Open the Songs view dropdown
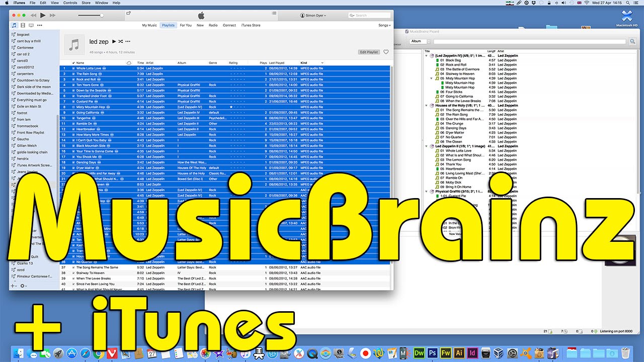The height and width of the screenshot is (362, 644). pyautogui.click(x=384, y=25)
